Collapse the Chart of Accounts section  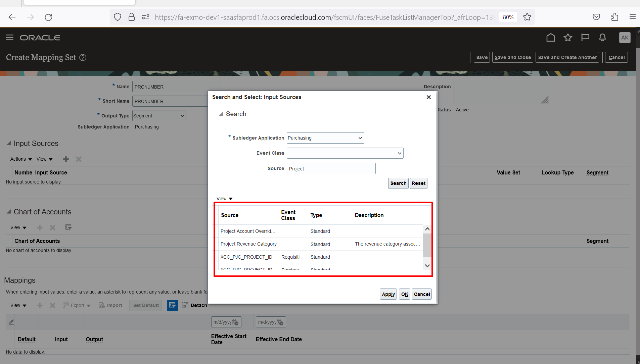tap(8, 211)
